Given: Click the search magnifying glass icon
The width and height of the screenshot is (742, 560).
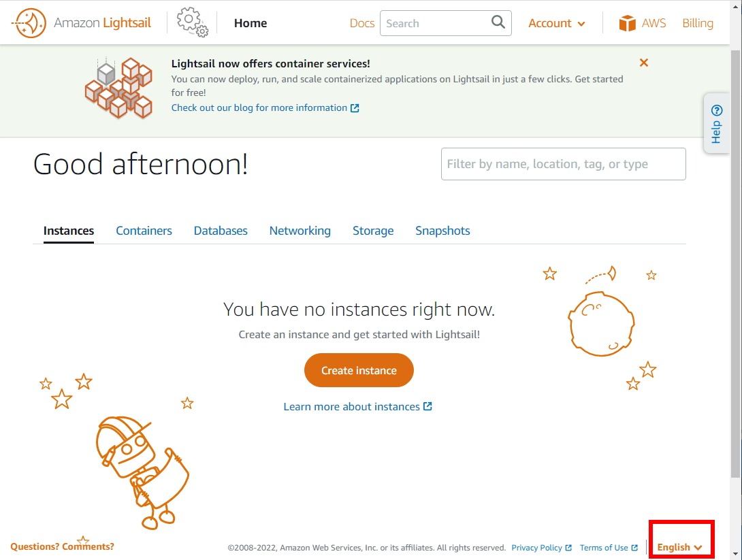Looking at the screenshot, I should (x=498, y=22).
